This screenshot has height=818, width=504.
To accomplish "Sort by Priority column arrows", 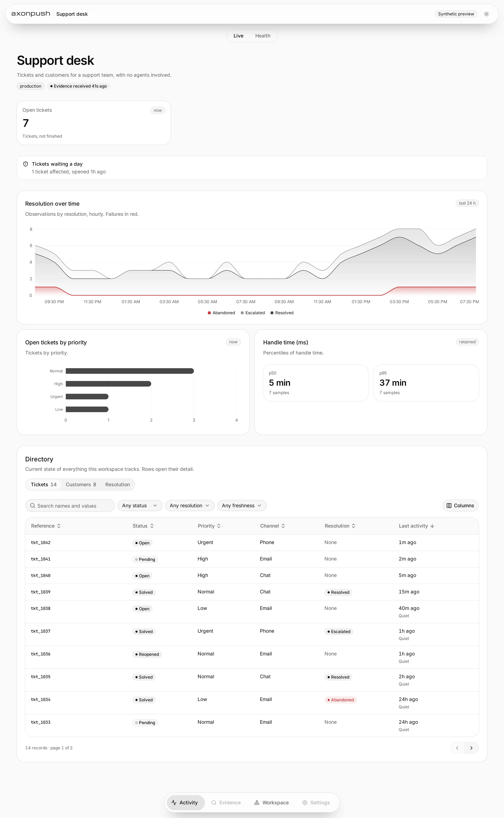I will point(219,526).
